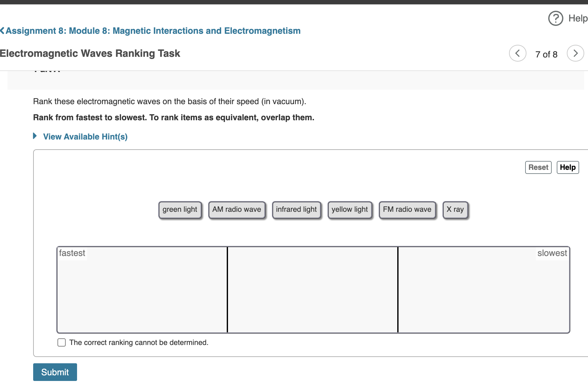
Task: Select the infrared light tile
Action: click(x=296, y=209)
